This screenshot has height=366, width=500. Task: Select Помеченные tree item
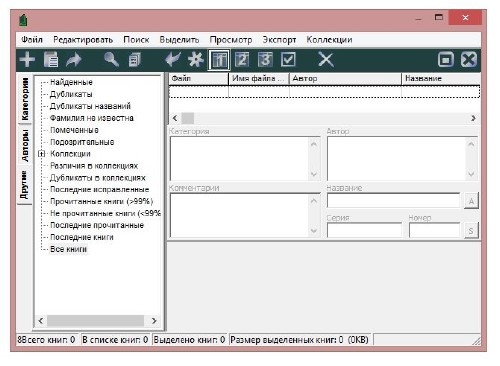tap(74, 130)
